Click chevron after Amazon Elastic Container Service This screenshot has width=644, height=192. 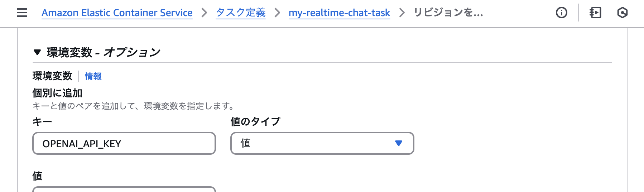(x=204, y=13)
